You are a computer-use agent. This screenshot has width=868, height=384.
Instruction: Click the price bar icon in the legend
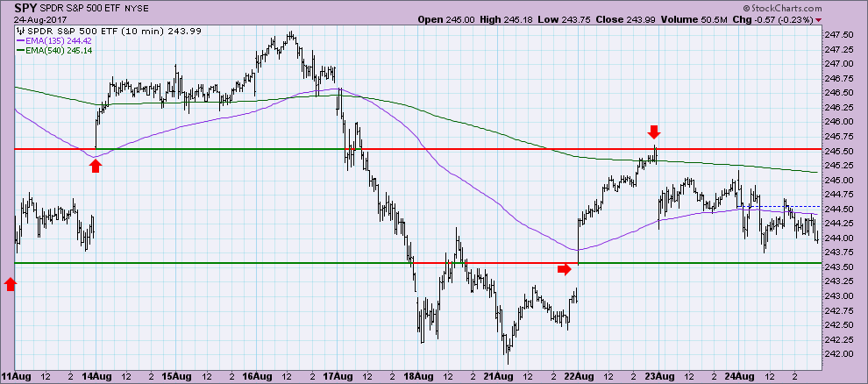(21, 31)
